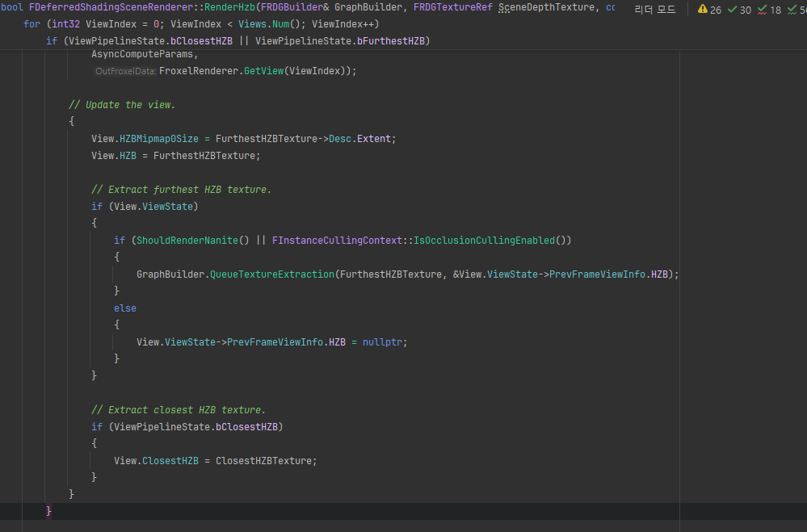Click the '// Extract furthest HZB texture.' comment
The width and height of the screenshot is (807, 532).
pyautogui.click(x=181, y=190)
